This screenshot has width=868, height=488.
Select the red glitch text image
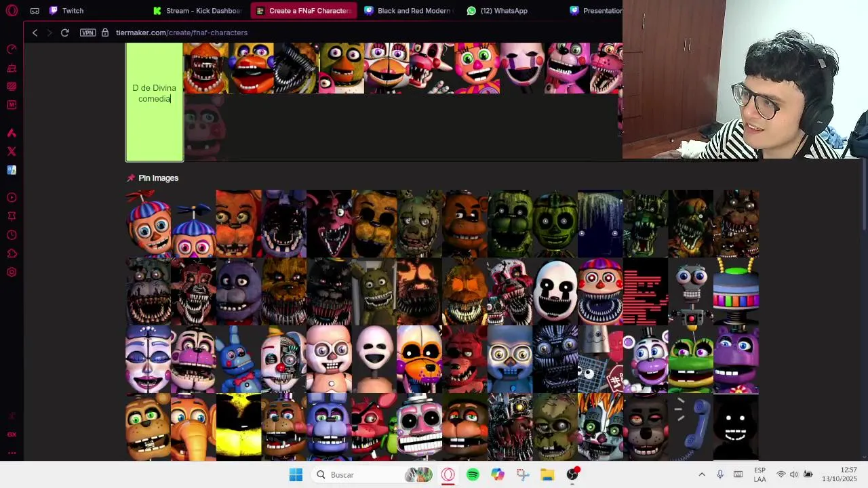[646, 291]
